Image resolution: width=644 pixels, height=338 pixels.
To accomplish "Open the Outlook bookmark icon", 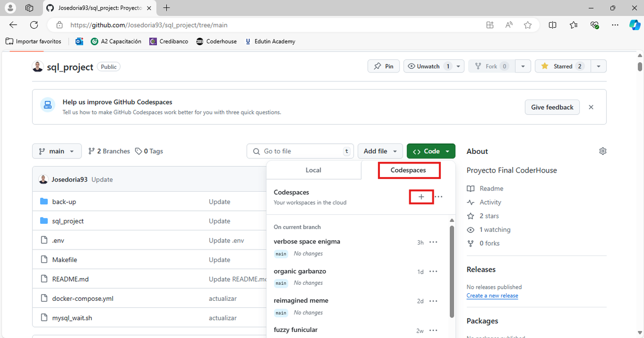I will coord(79,41).
